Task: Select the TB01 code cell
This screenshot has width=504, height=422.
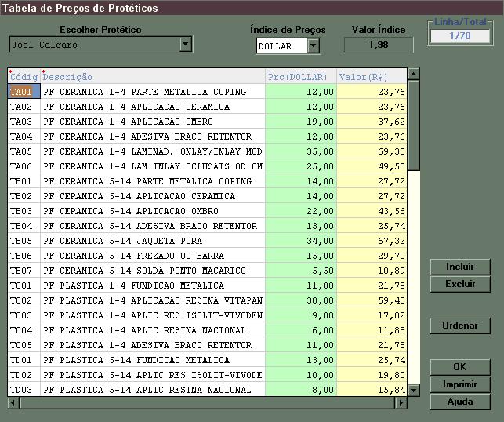Action: [24, 181]
